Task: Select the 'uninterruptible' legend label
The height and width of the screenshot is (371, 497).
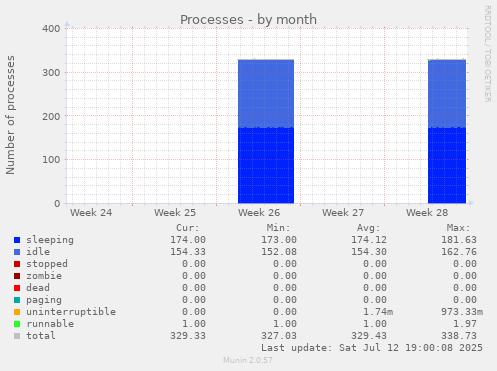Action: [71, 312]
